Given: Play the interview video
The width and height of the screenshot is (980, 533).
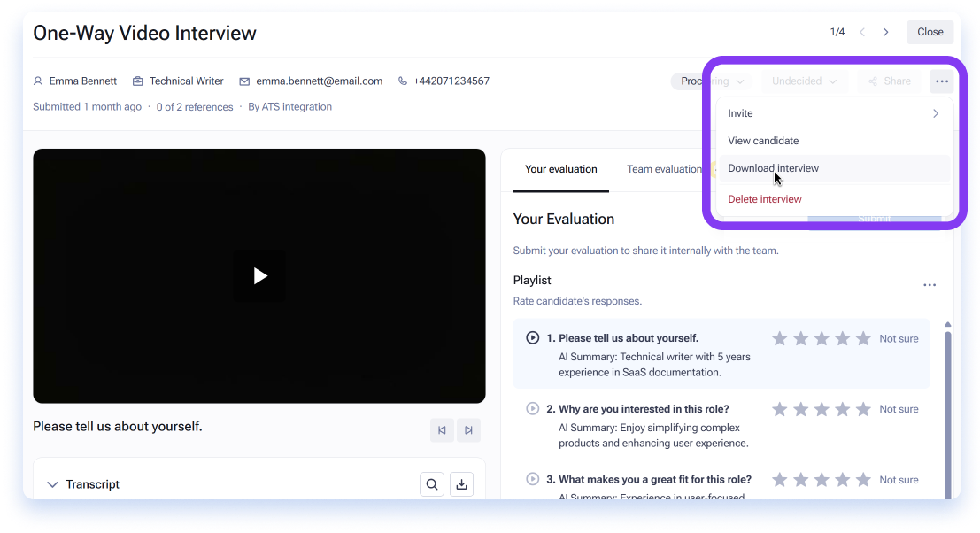Looking at the screenshot, I should [259, 275].
